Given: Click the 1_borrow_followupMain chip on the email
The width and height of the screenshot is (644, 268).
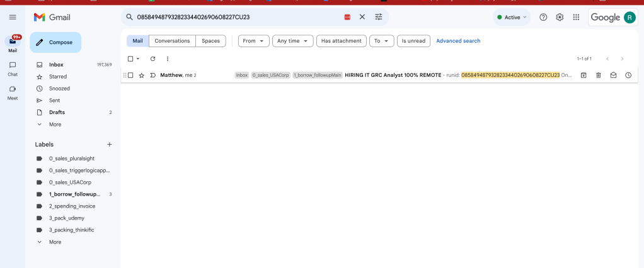Looking at the screenshot, I should point(318,75).
